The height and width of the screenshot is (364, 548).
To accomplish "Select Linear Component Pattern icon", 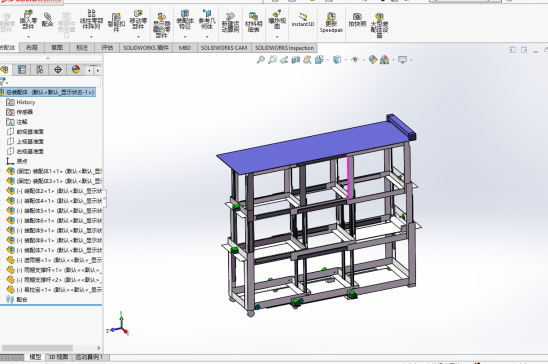I will pyautogui.click(x=91, y=14).
